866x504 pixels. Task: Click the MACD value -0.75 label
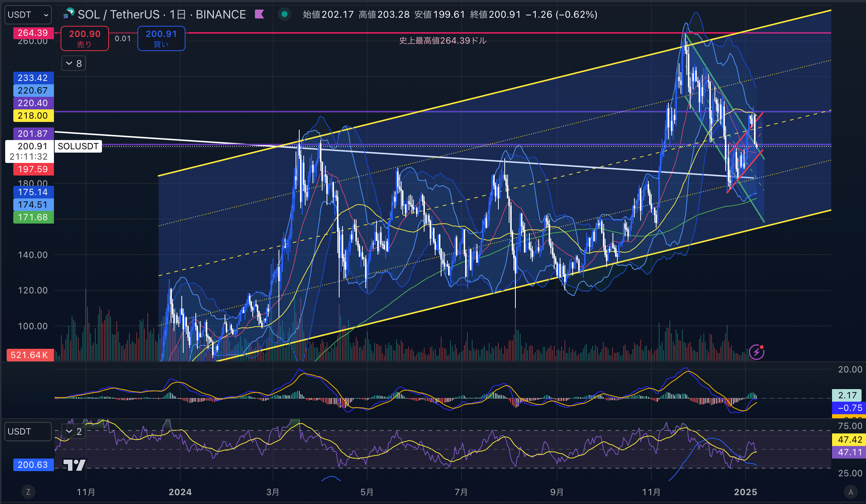[849, 408]
